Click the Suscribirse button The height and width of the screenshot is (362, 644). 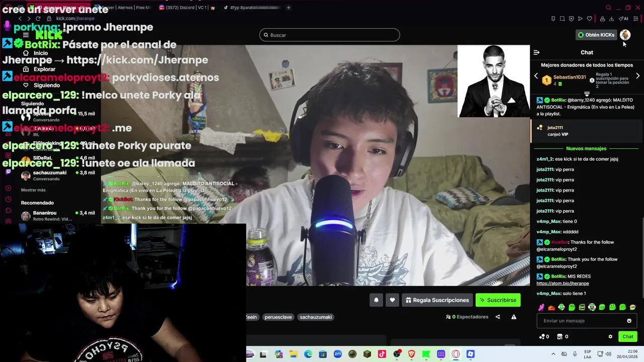(x=498, y=300)
